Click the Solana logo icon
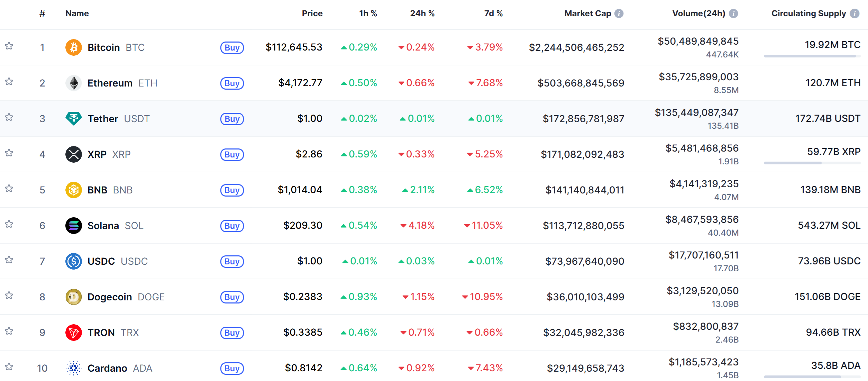Viewport: 868px width, 381px height. coord(73,226)
